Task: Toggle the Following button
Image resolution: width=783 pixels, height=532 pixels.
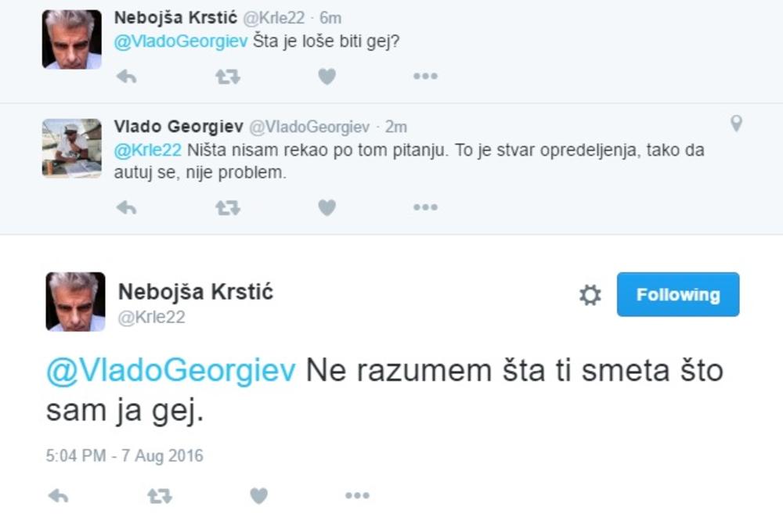Action: coord(677,295)
